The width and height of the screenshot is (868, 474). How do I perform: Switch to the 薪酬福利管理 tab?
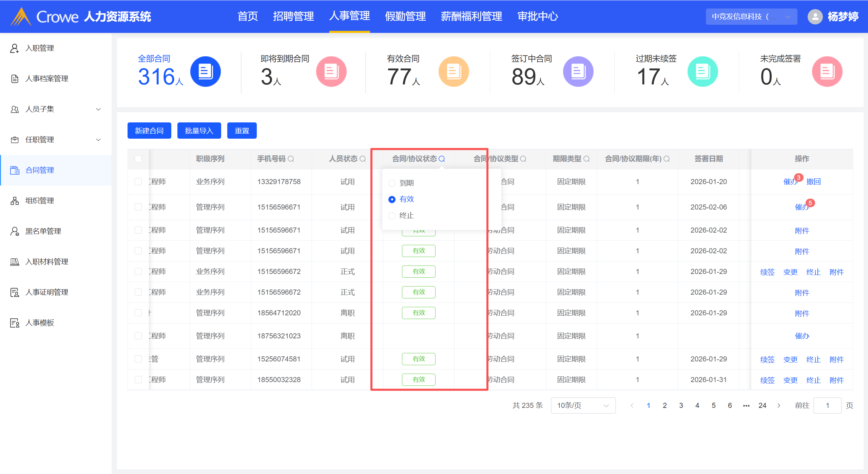click(471, 16)
